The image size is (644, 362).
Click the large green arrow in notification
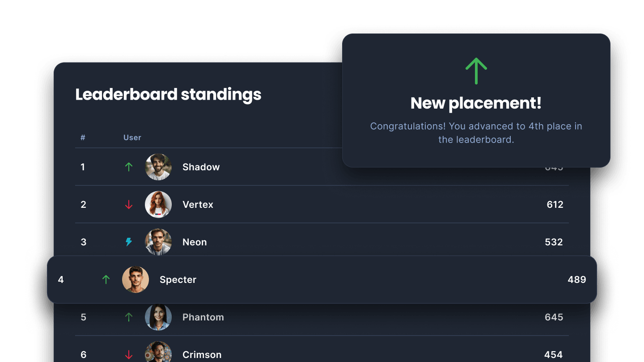tap(476, 71)
